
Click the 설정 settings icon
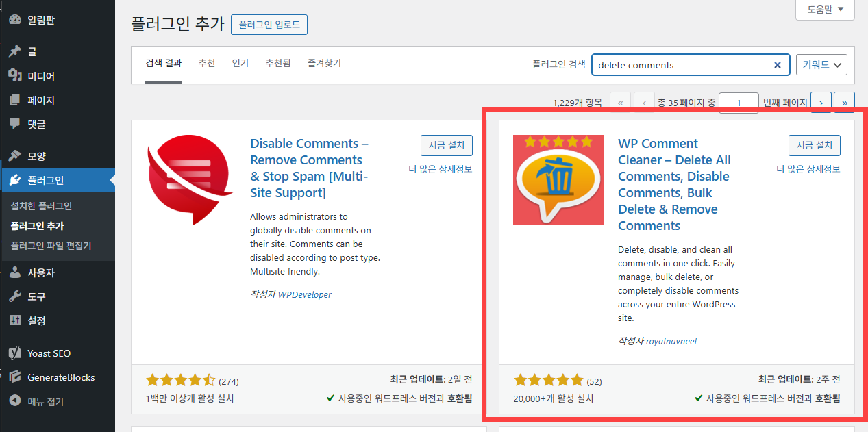[14, 320]
